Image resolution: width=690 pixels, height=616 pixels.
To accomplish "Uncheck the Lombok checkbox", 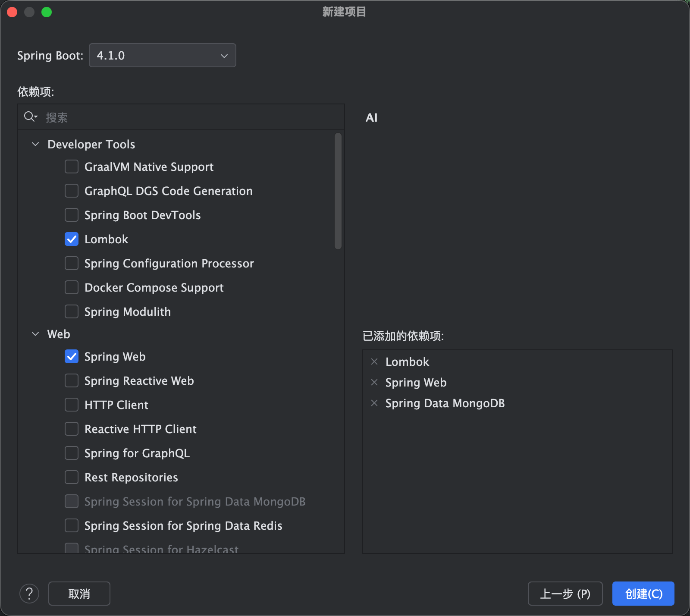I will 72,239.
